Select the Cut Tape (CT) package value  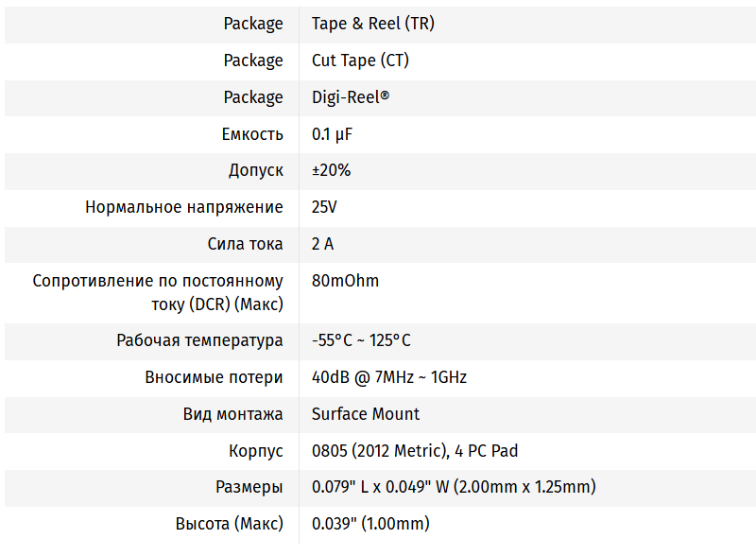(360, 61)
